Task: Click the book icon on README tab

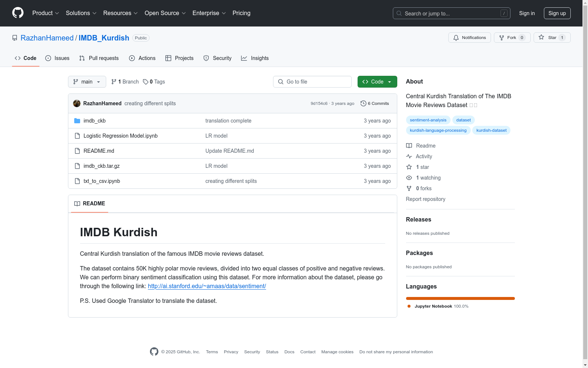Action: tap(77, 204)
